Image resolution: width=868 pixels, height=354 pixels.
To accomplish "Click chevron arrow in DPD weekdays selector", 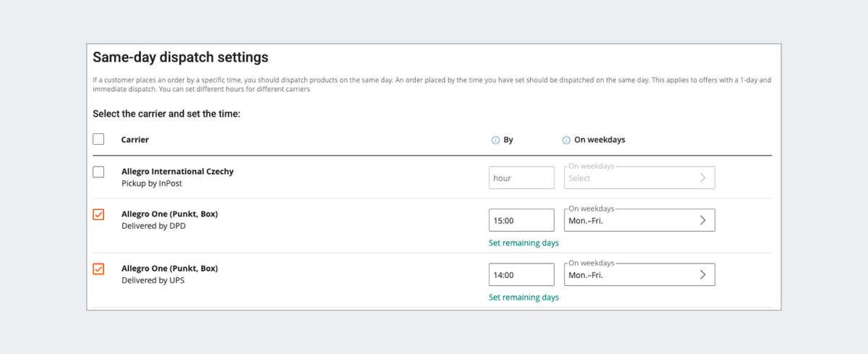I will pos(702,221).
